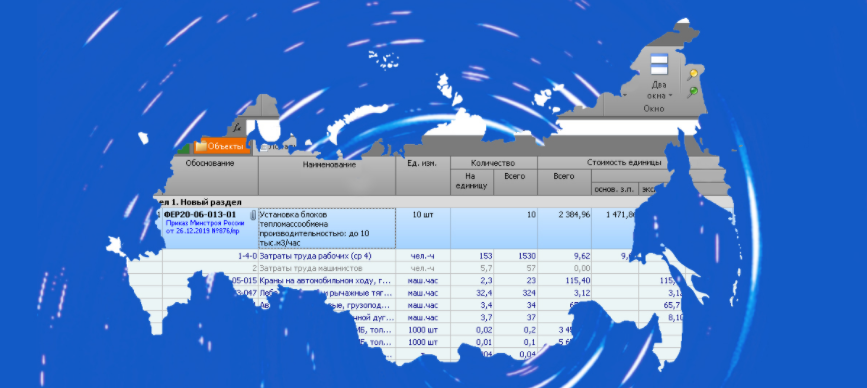Open the Два окна dropdown arrow
The height and width of the screenshot is (388, 867).
point(671,96)
